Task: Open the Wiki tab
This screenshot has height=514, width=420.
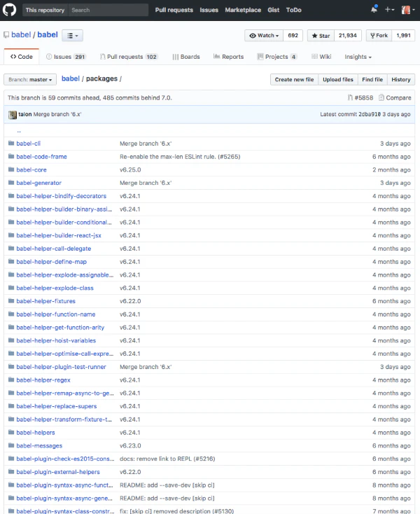Action: pos(321,57)
